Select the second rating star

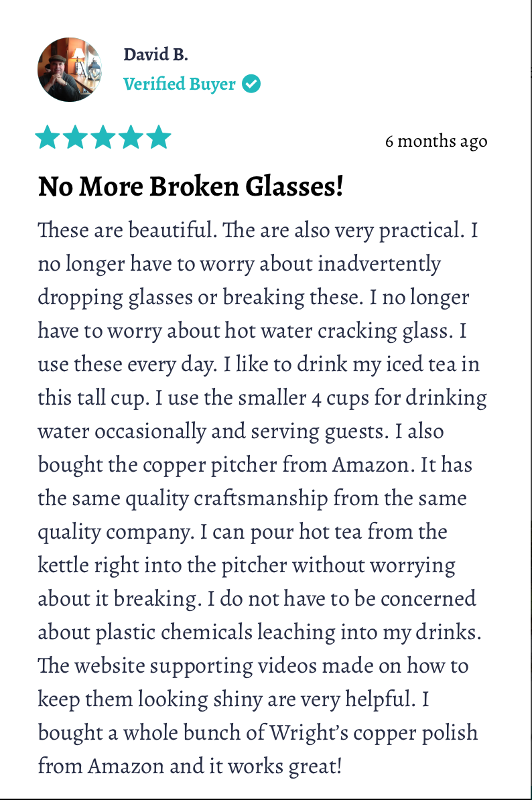(x=75, y=137)
